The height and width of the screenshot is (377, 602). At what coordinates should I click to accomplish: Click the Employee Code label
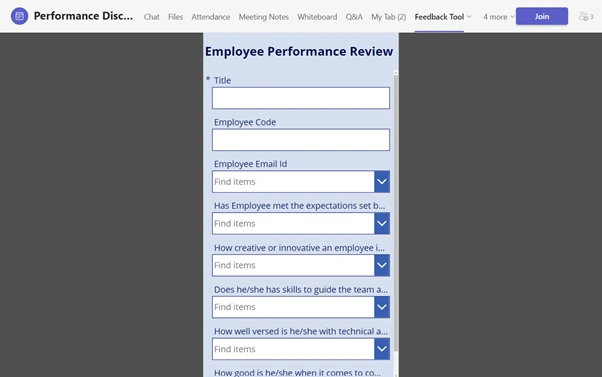tap(245, 122)
